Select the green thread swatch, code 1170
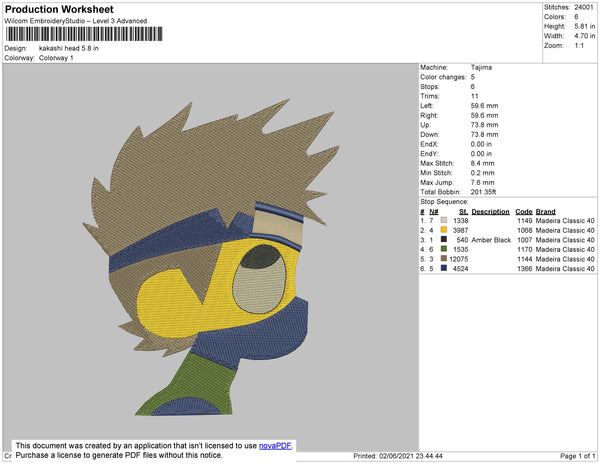 [443, 249]
